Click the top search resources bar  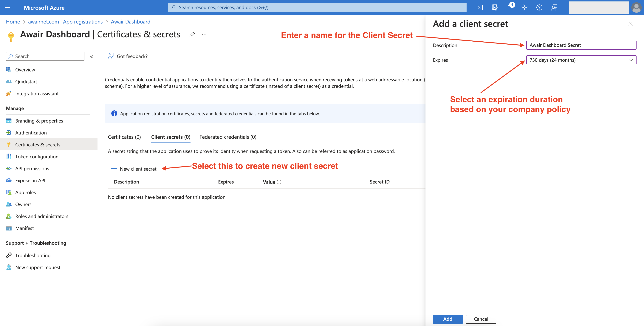click(x=317, y=7)
